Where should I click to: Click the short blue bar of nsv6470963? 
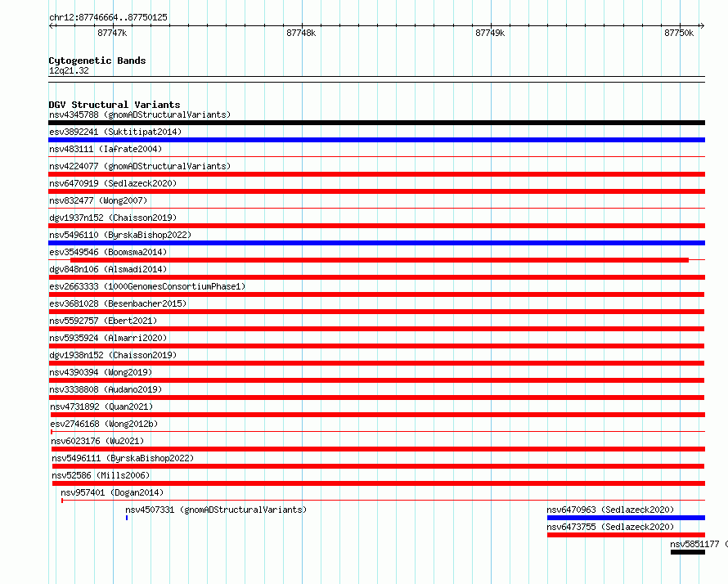pos(626,518)
